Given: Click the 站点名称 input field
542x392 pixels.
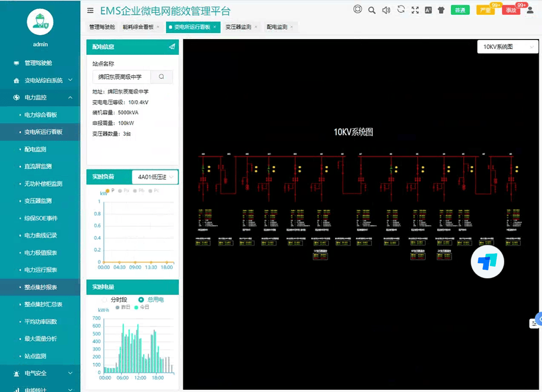Looking at the screenshot, I should pos(121,76).
